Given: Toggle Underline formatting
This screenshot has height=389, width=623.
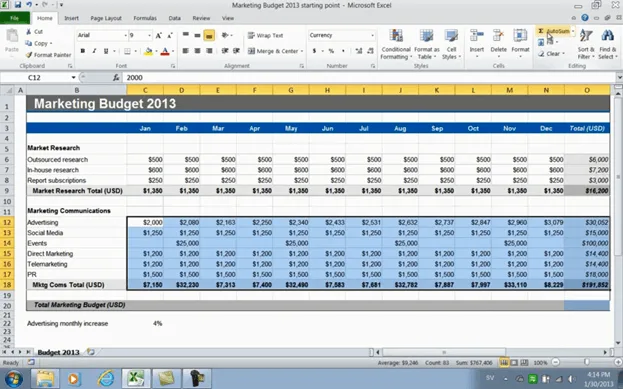Looking at the screenshot, I should 106,51.
